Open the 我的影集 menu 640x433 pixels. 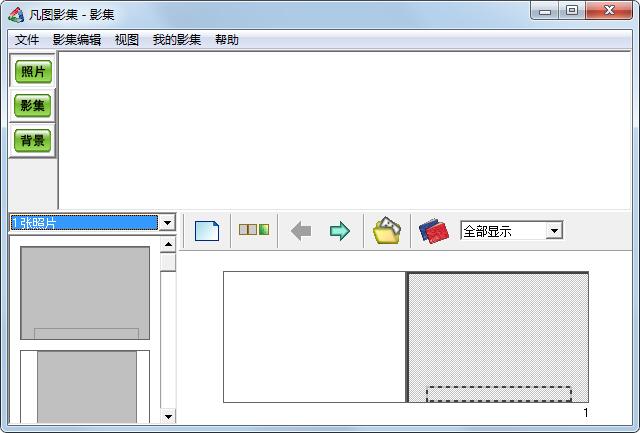point(177,40)
